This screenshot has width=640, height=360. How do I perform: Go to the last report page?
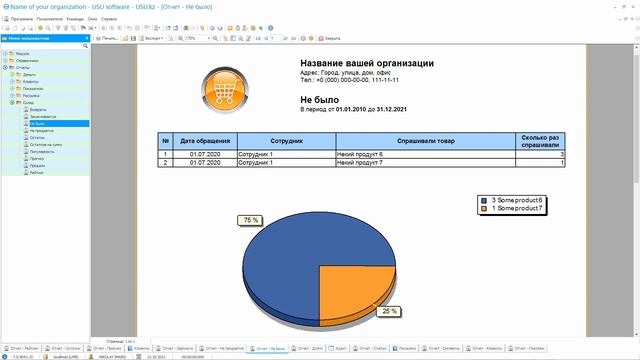[293, 38]
